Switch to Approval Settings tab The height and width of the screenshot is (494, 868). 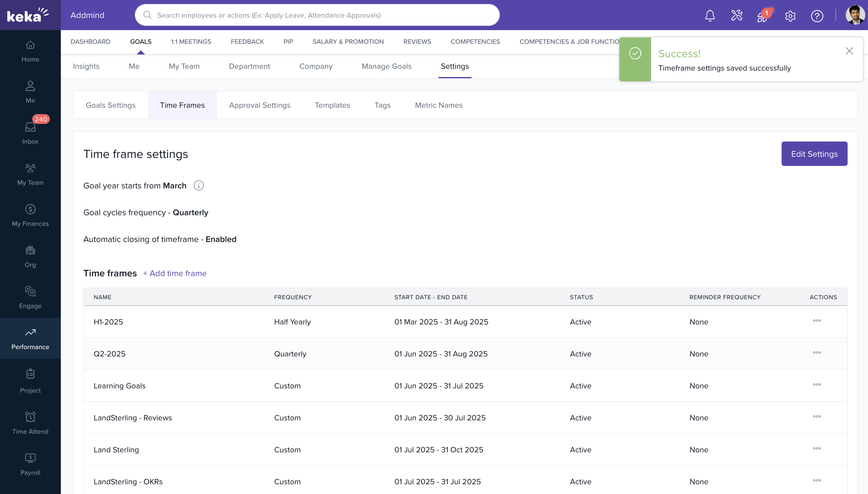tap(260, 105)
